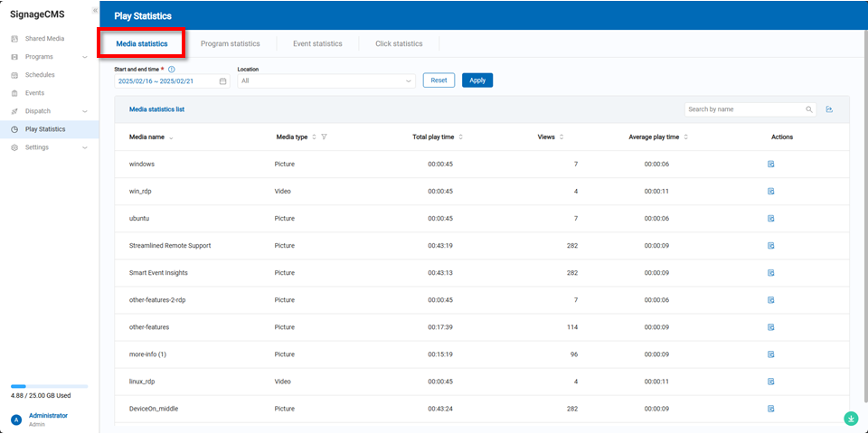The image size is (868, 434).
Task: Click the calendar icon in the date range field
Action: coord(222,80)
